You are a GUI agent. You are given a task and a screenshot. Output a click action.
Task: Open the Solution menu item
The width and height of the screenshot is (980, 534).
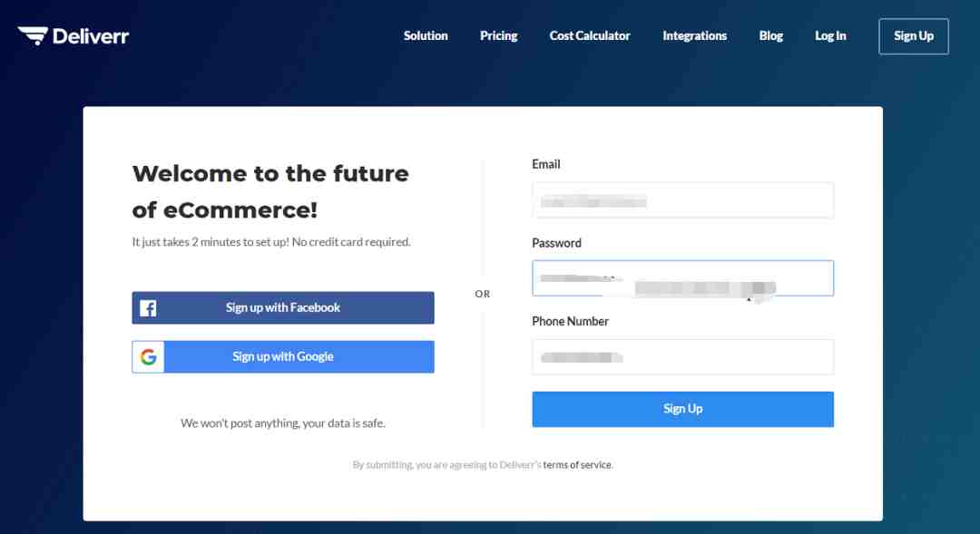tap(426, 35)
